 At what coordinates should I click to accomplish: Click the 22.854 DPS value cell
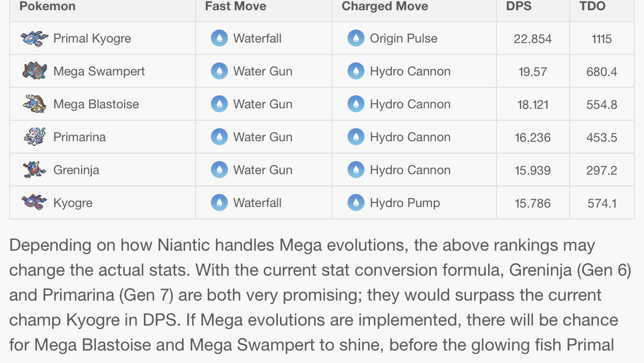533,39
